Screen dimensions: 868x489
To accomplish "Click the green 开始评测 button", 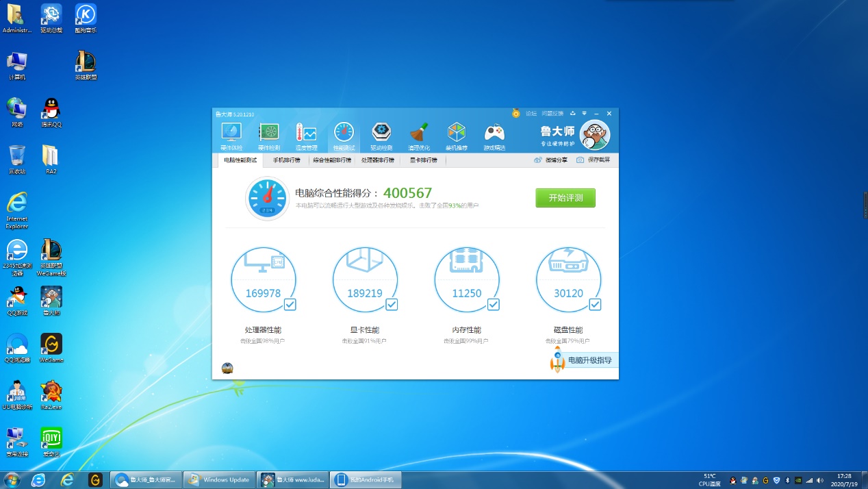I will [565, 198].
